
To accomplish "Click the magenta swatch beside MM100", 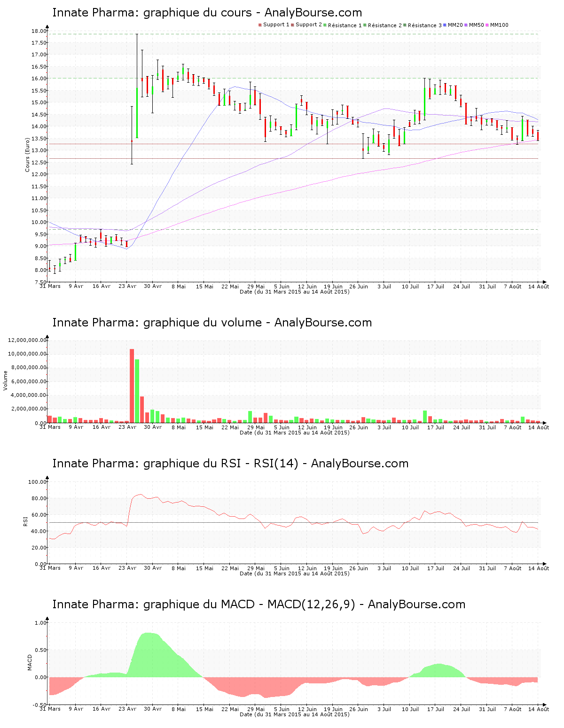I will coord(487,25).
